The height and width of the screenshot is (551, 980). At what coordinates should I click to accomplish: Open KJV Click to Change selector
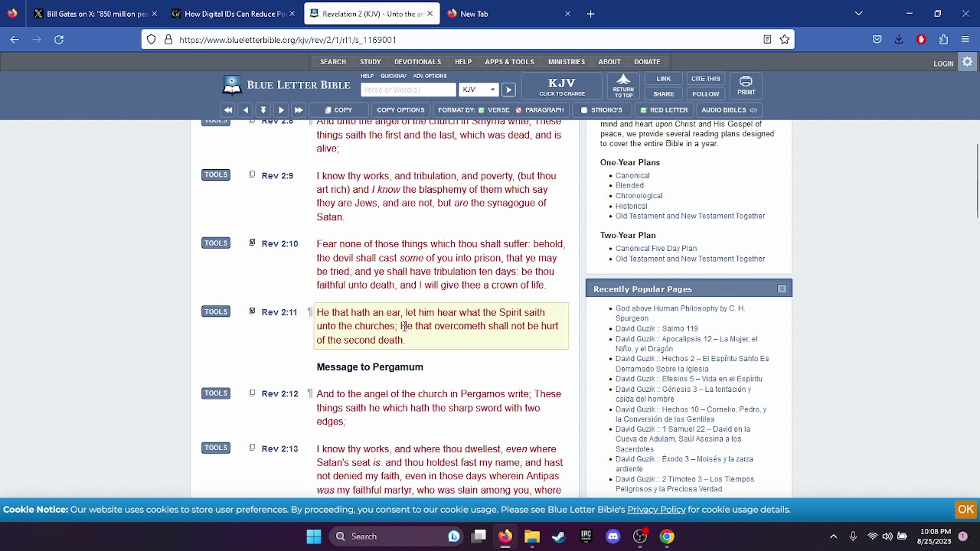pyautogui.click(x=562, y=86)
